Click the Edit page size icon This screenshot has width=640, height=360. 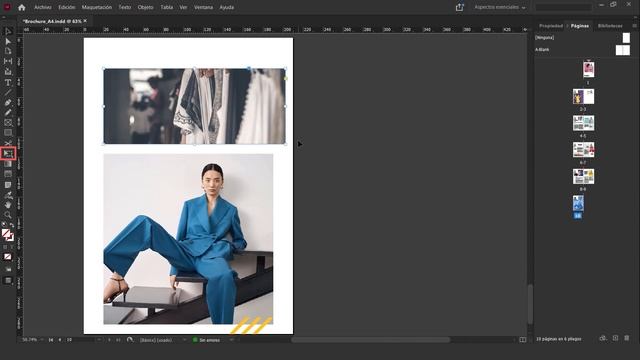coord(603,338)
